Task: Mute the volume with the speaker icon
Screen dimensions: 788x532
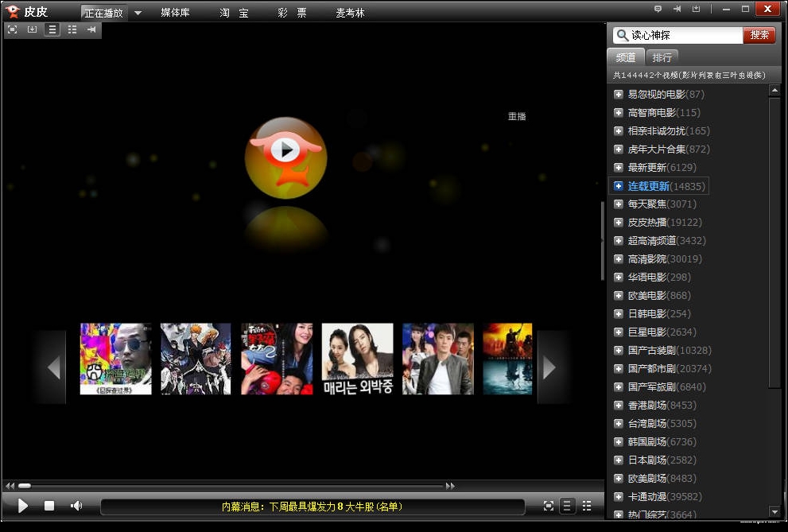Action: [76, 506]
